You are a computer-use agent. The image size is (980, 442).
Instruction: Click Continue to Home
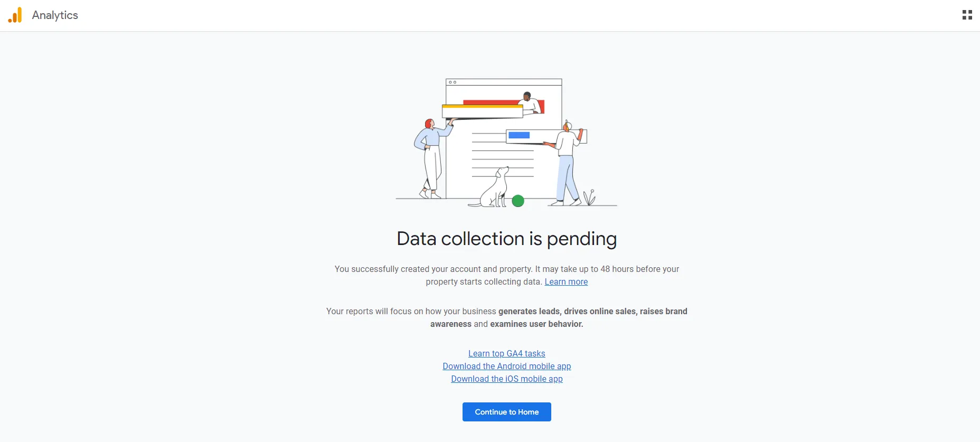(x=506, y=412)
